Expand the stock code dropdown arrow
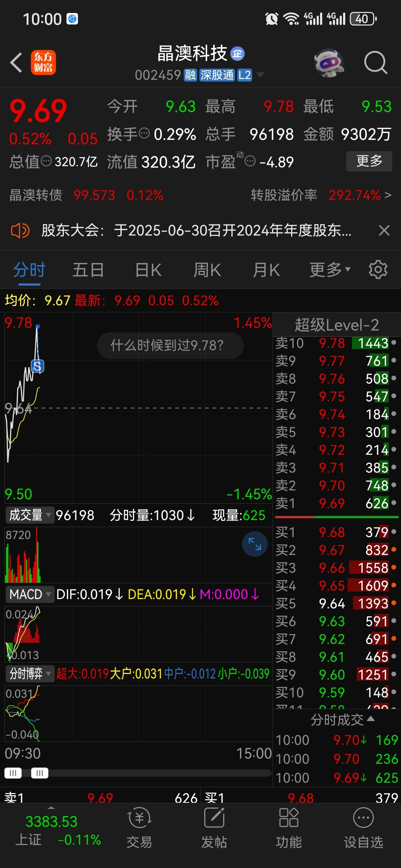 pos(261,75)
